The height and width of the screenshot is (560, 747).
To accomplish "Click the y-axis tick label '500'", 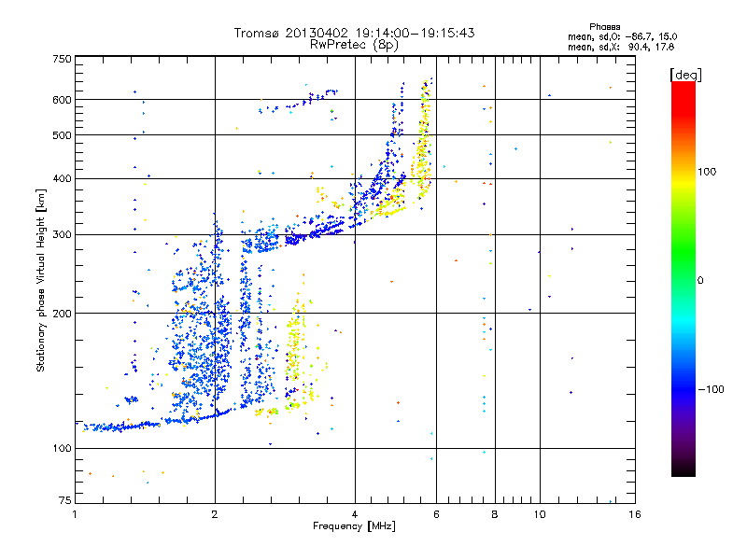I will click(x=62, y=135).
